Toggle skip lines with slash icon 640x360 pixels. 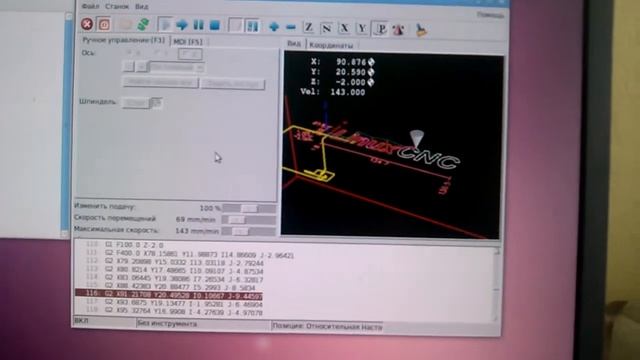(235, 26)
